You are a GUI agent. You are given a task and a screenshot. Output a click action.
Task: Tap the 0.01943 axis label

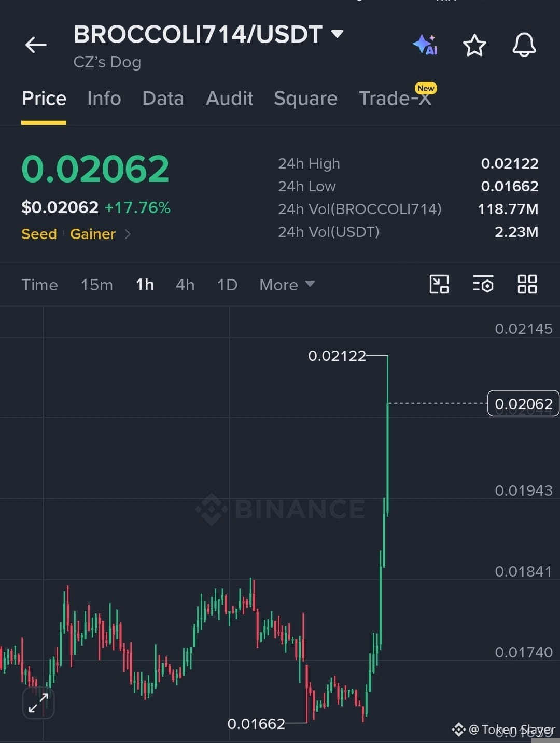pos(524,490)
